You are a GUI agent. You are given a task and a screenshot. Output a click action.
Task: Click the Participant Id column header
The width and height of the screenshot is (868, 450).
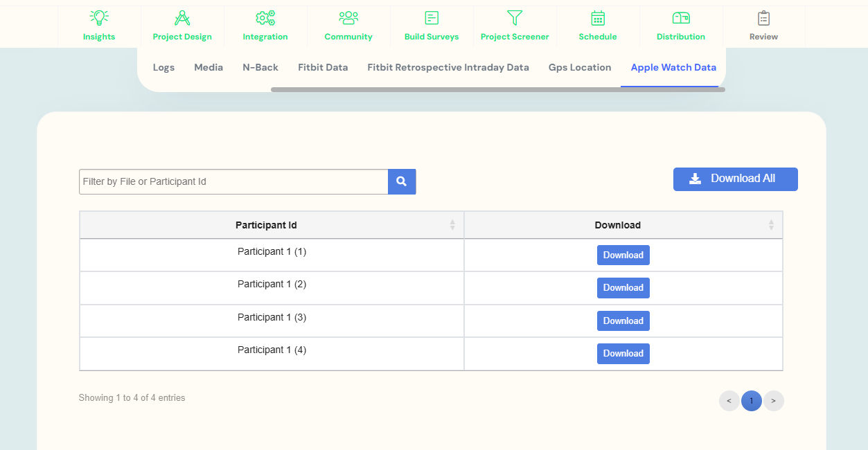point(272,225)
